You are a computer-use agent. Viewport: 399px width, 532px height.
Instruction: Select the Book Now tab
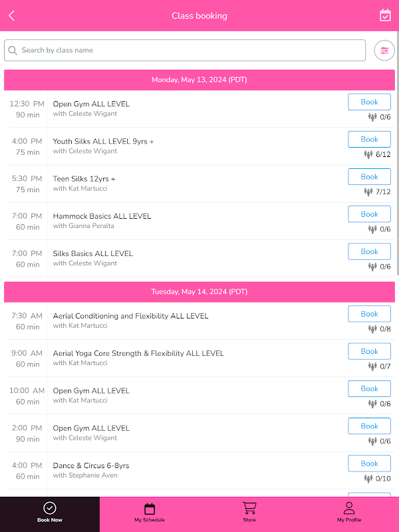click(x=50, y=513)
